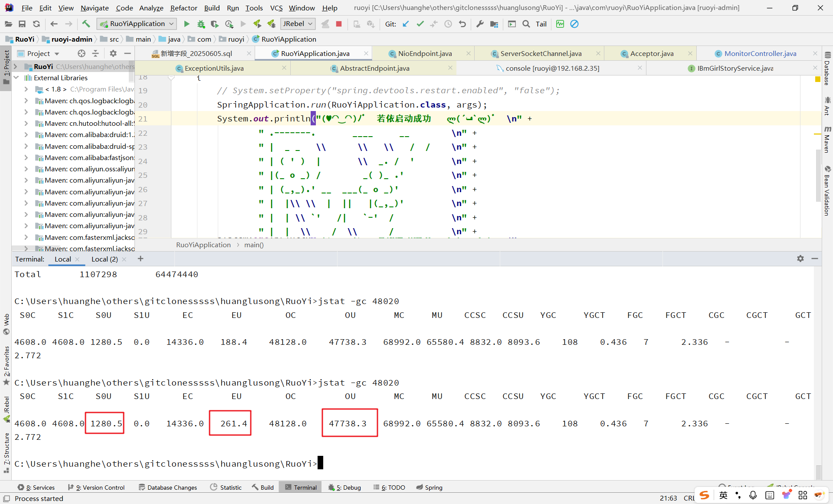The width and height of the screenshot is (833, 504).
Task: Click the Git rollback (revert) icon
Action: point(462,24)
